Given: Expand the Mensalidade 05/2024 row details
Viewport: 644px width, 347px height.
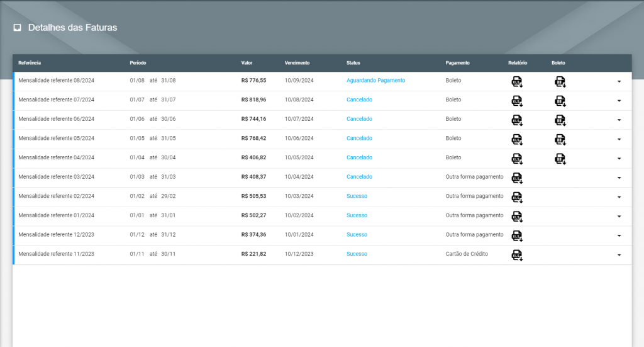Looking at the screenshot, I should tap(619, 139).
